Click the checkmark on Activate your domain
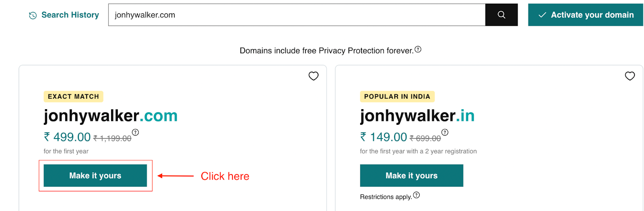The width and height of the screenshot is (644, 211). click(x=542, y=15)
